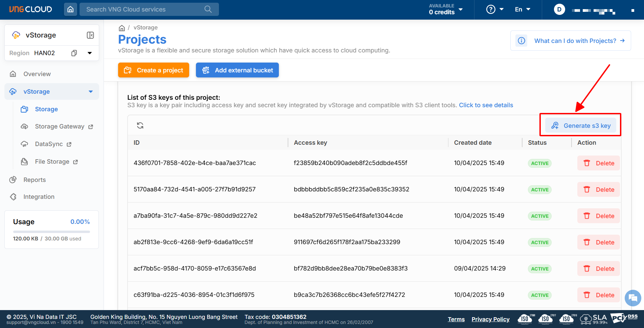Click the info icon beside Projects help
This screenshot has width=644, height=328.
click(521, 41)
